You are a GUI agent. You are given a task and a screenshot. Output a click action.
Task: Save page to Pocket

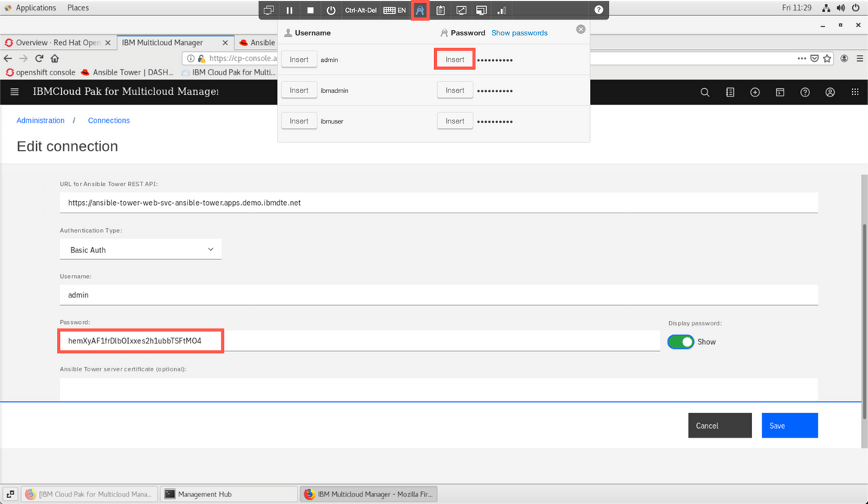pos(815,58)
